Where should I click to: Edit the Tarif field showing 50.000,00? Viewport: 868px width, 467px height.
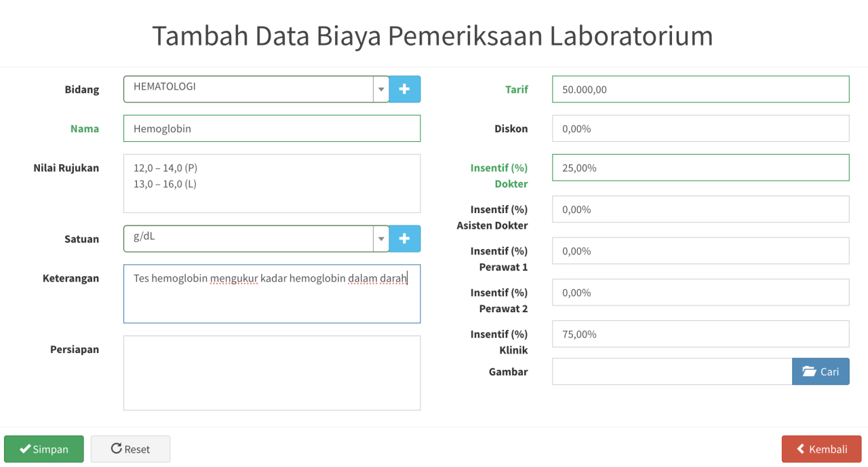(x=701, y=89)
